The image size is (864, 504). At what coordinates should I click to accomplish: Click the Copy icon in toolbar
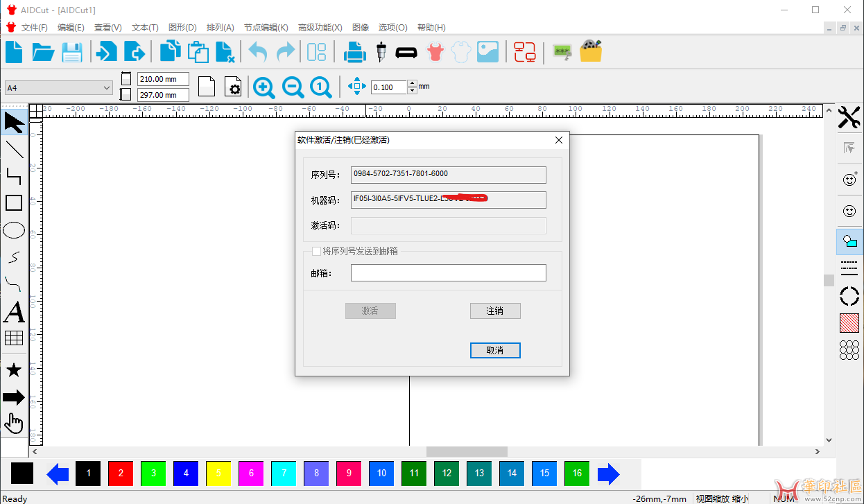click(170, 52)
